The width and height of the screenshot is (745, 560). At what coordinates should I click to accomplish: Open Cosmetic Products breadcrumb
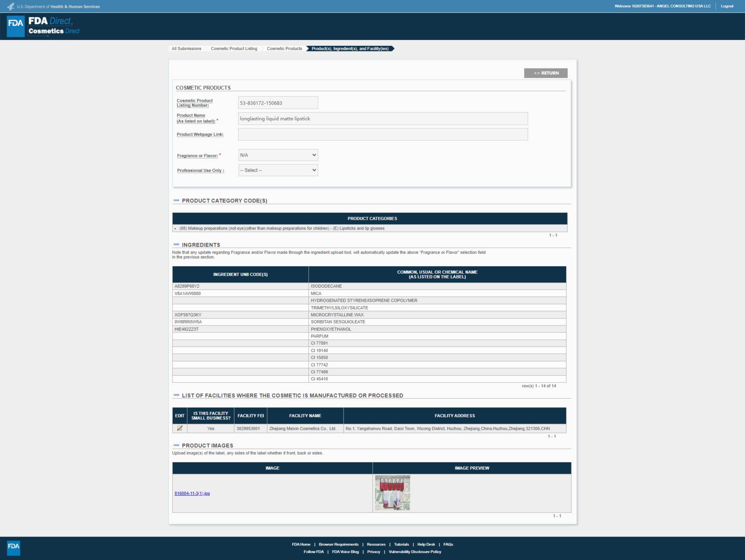(284, 49)
